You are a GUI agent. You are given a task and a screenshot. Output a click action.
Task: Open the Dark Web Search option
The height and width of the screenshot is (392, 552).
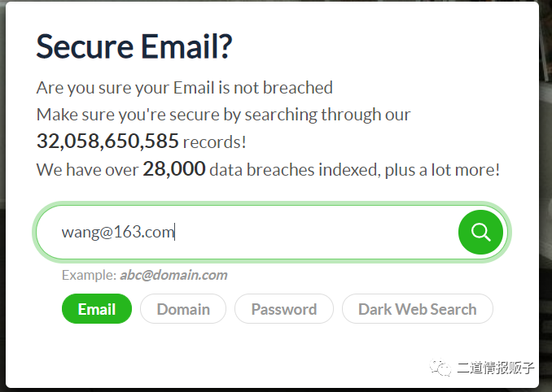(417, 309)
